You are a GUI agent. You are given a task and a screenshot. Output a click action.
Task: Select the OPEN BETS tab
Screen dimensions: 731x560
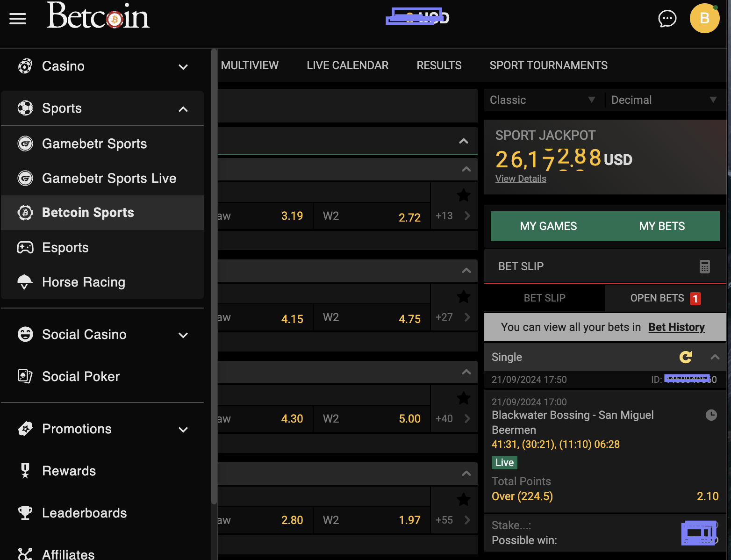coord(666,298)
